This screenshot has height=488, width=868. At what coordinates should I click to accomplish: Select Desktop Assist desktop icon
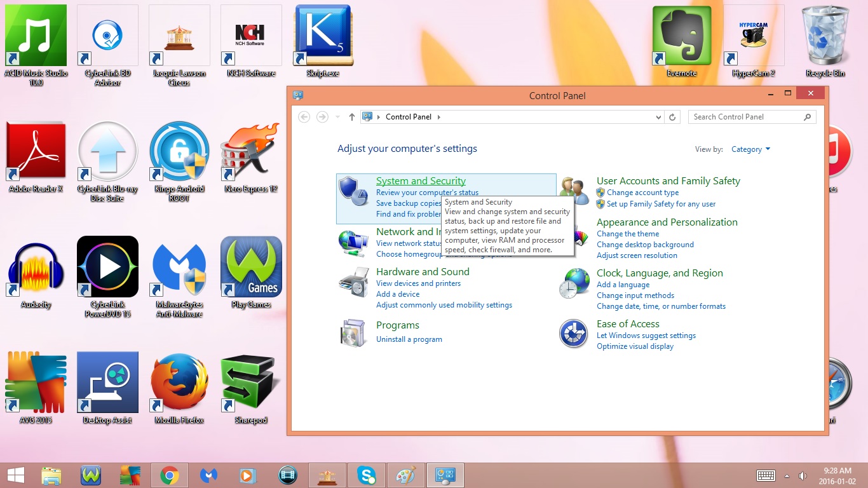tap(107, 388)
